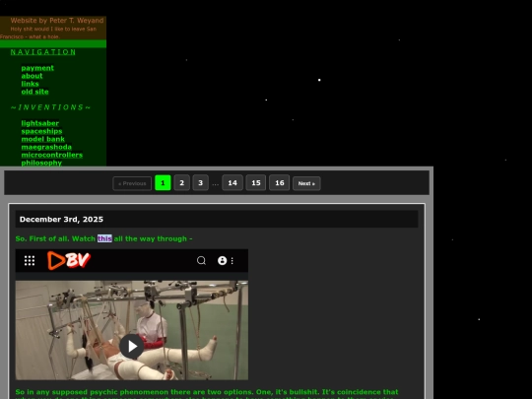Screen dimensions: 532x399
Task: Open the about page link
Action: coord(32,76)
